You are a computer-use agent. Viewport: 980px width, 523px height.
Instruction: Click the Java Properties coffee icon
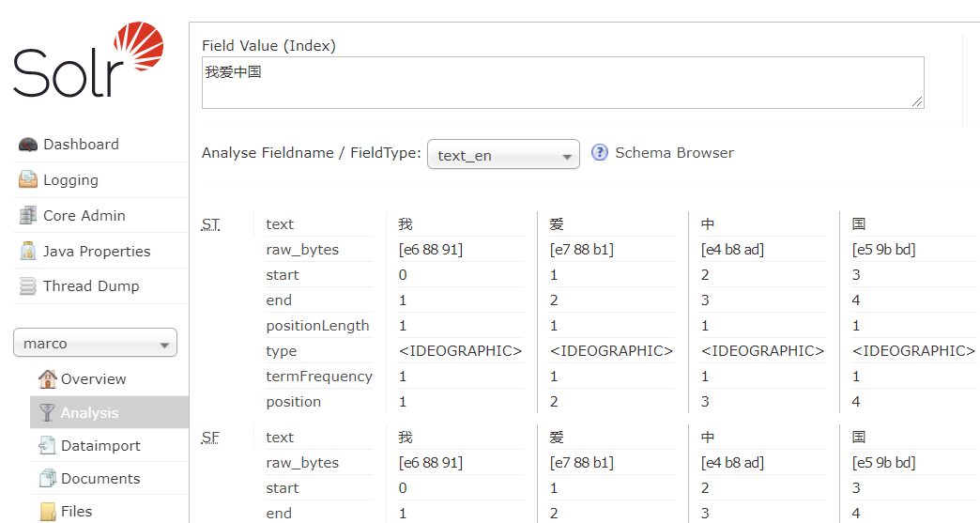pos(27,252)
